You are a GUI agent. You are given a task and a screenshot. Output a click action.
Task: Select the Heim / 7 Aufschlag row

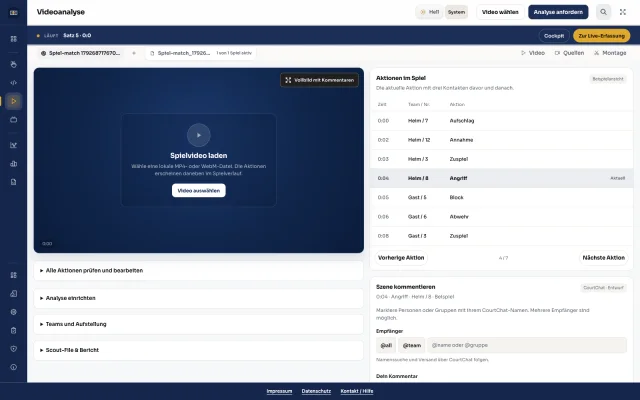(501, 121)
